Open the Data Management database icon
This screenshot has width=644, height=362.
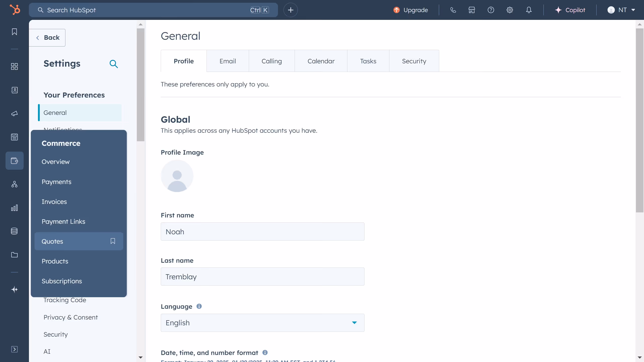(x=14, y=231)
